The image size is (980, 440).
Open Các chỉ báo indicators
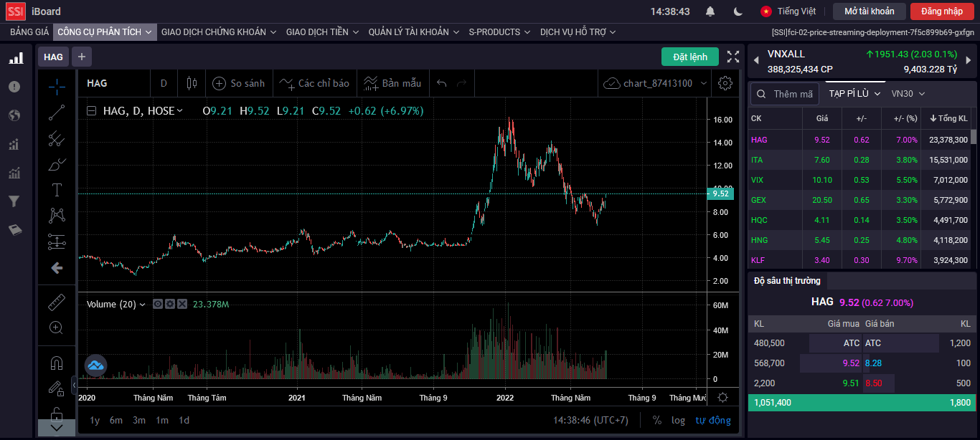[314, 83]
